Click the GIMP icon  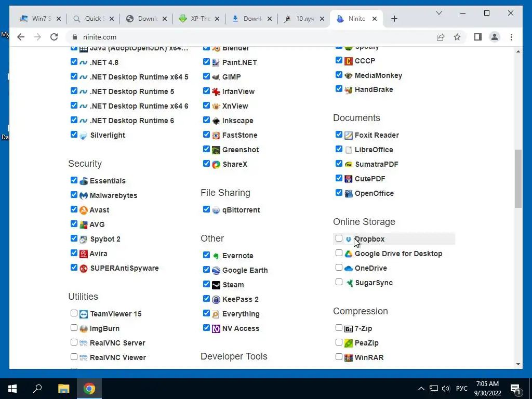[x=216, y=77]
